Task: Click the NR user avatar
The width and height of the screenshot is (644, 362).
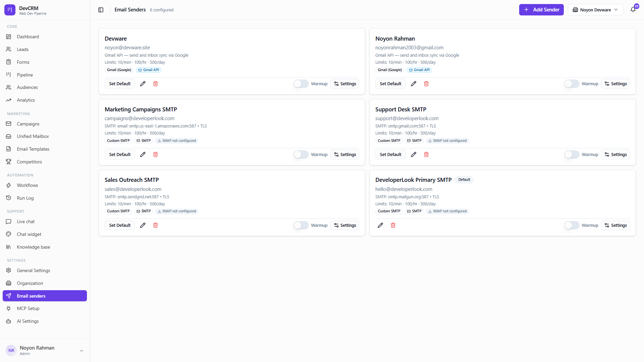Action: pyautogui.click(x=11, y=351)
